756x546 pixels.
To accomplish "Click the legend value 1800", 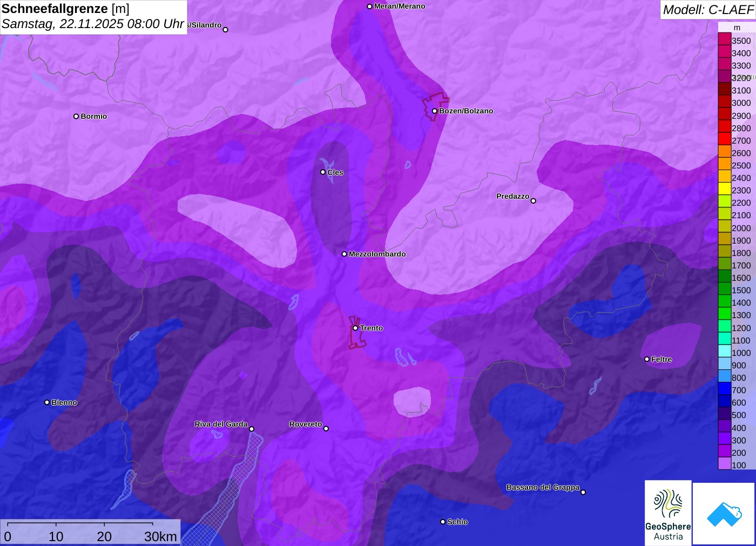I will [x=741, y=253].
